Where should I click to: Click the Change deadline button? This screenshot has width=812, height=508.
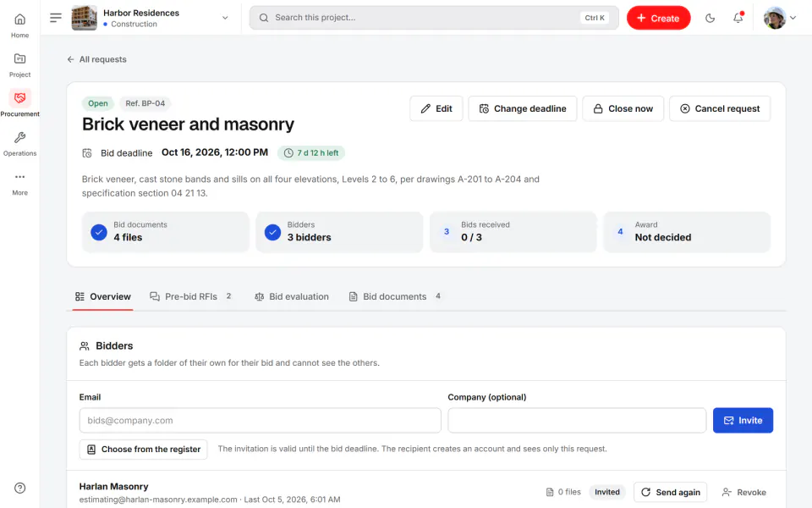pyautogui.click(x=523, y=108)
